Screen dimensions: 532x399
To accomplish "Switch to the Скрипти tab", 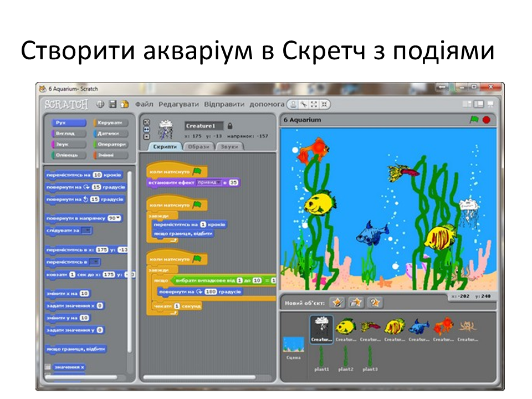I will 165,146.
